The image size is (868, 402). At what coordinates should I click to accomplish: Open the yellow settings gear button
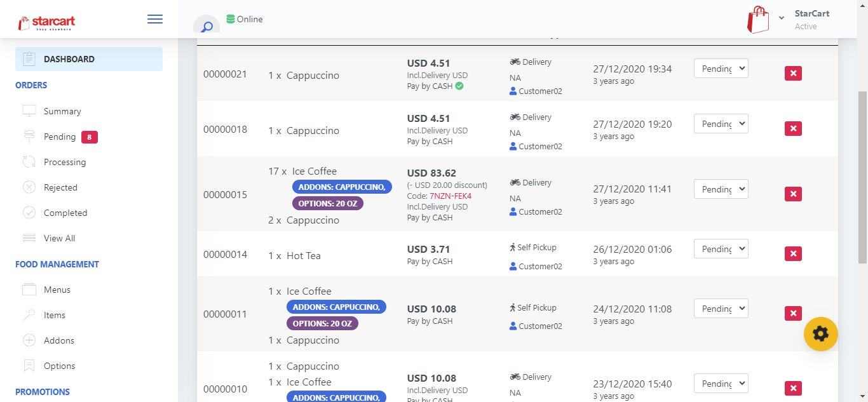tap(820, 333)
